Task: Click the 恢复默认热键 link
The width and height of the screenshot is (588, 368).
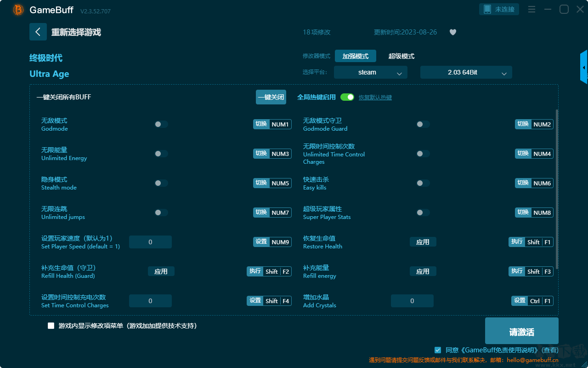Action: 375,98
